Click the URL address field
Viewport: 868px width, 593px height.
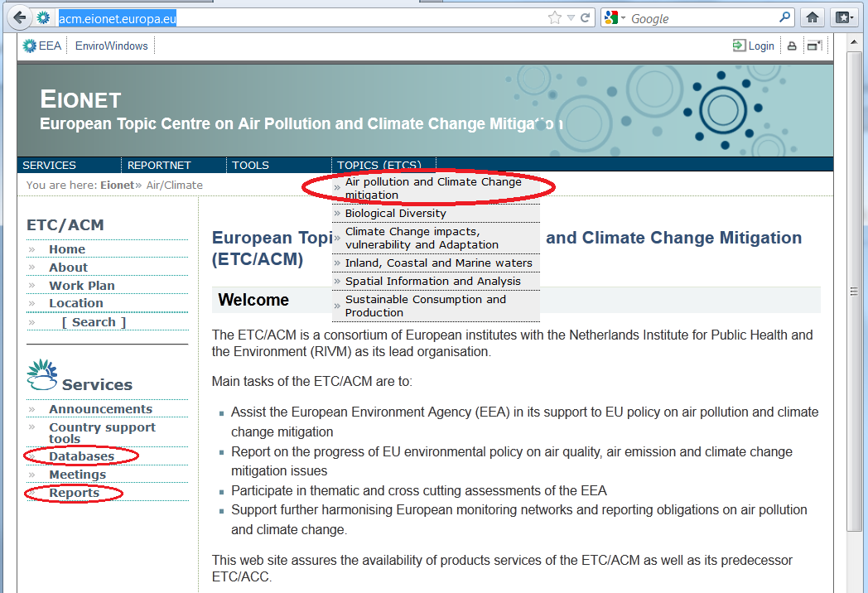[299, 18]
